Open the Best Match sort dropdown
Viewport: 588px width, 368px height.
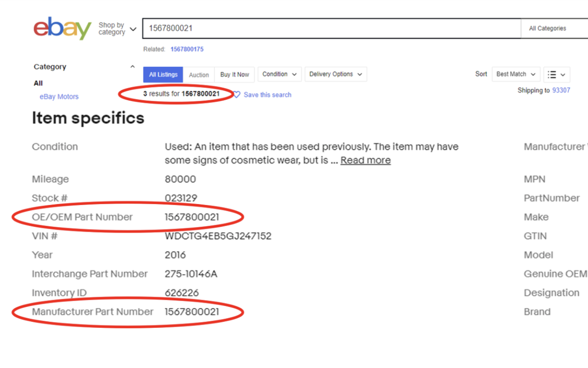516,74
